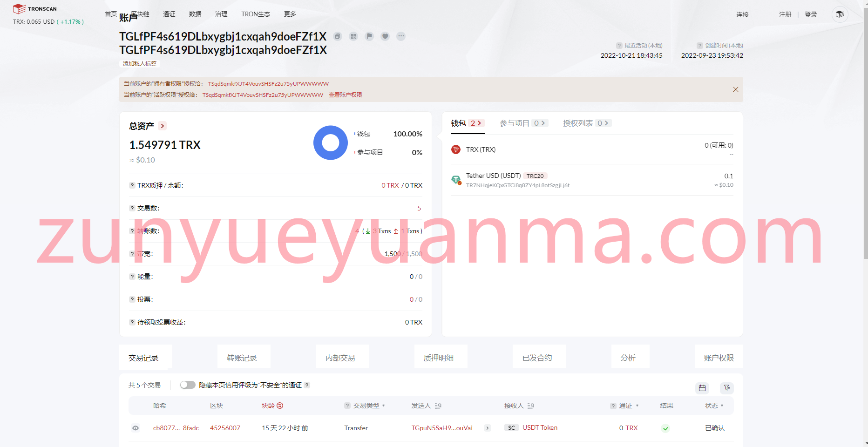Open owner permission address TSqdSqmkfXJT4Vouv link

point(268,84)
